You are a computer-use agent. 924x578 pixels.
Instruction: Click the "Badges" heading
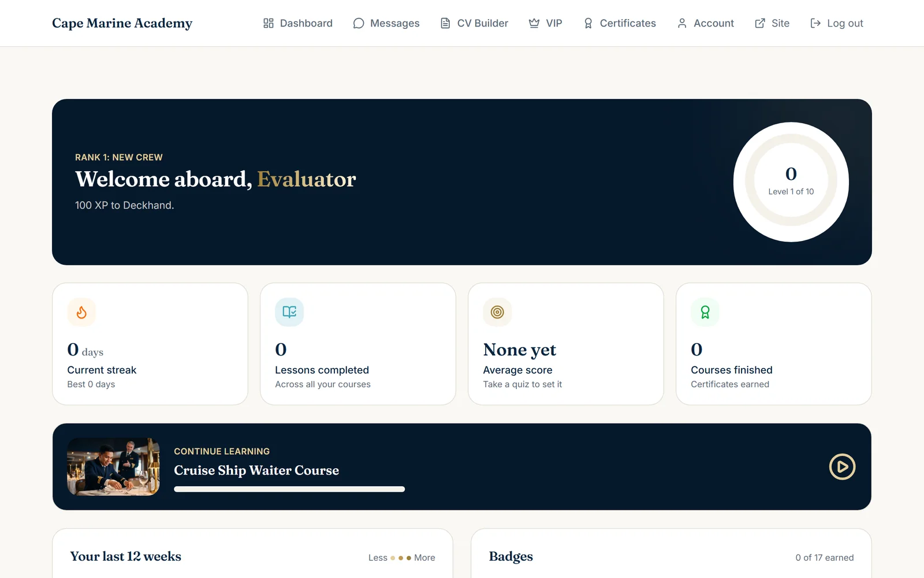(x=511, y=557)
